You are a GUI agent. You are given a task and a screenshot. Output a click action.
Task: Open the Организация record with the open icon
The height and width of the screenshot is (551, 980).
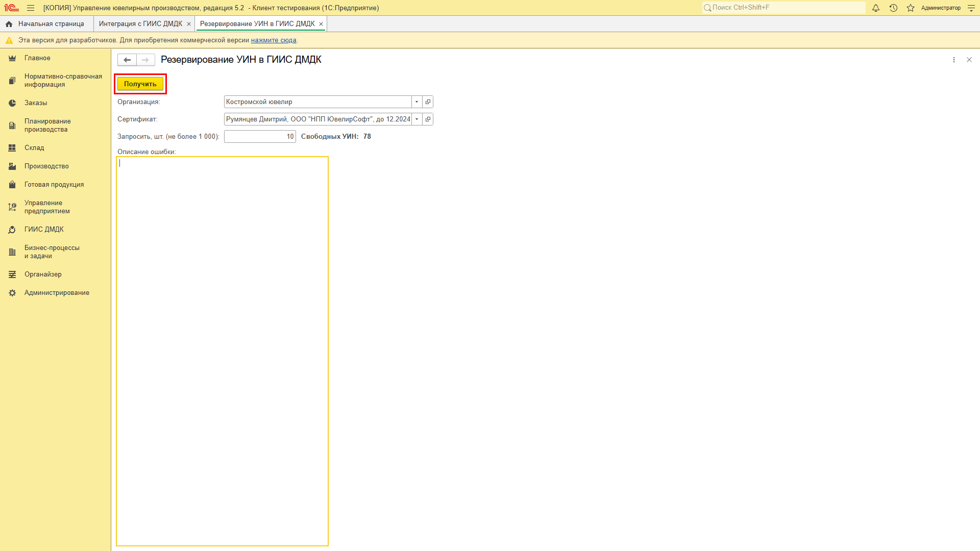(x=428, y=102)
